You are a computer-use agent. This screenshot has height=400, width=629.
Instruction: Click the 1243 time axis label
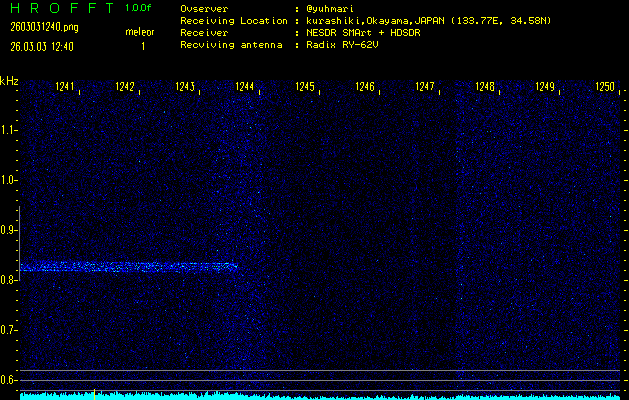pos(185,87)
